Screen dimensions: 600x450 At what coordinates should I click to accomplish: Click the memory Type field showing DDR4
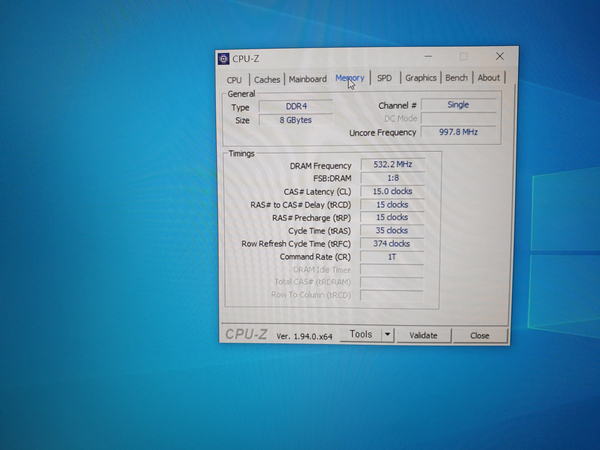point(296,106)
